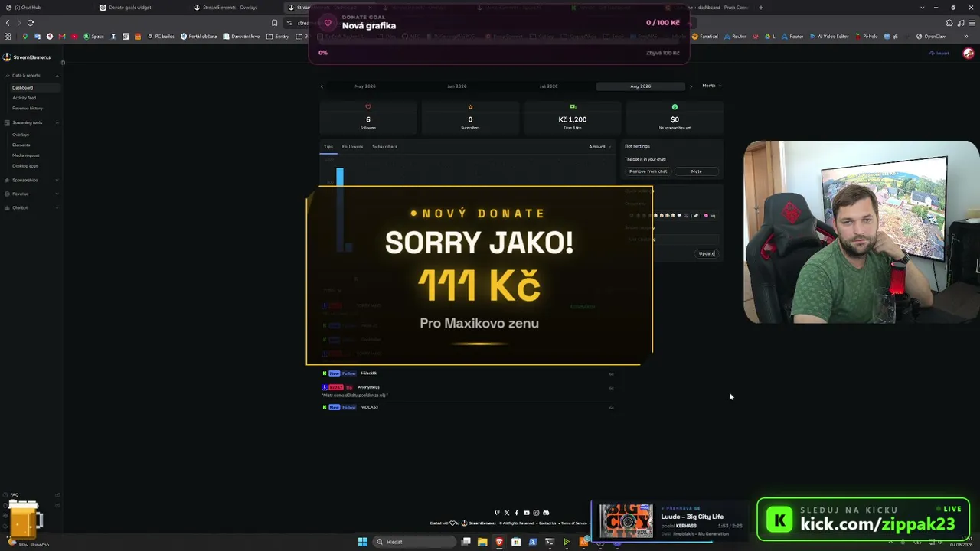Screen dimensions: 980x551
Task: Open Elements in the sidebar
Action: [21, 145]
